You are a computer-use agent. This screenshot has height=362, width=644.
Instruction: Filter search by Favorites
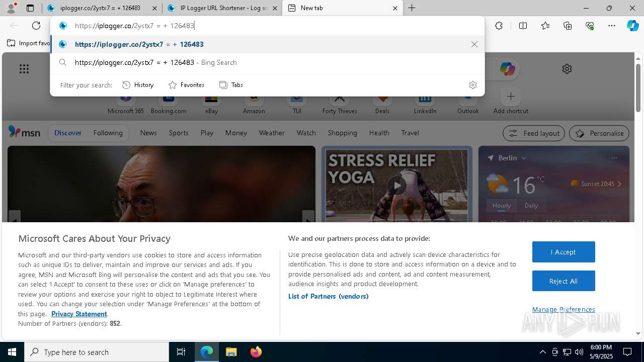coord(186,85)
